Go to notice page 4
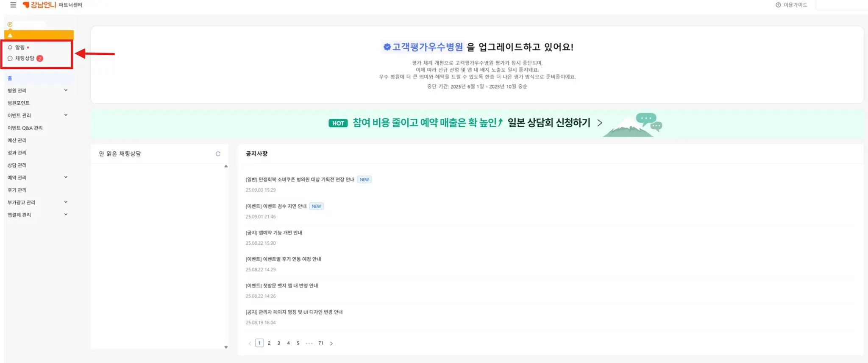This screenshot has width=868, height=363. [289, 343]
